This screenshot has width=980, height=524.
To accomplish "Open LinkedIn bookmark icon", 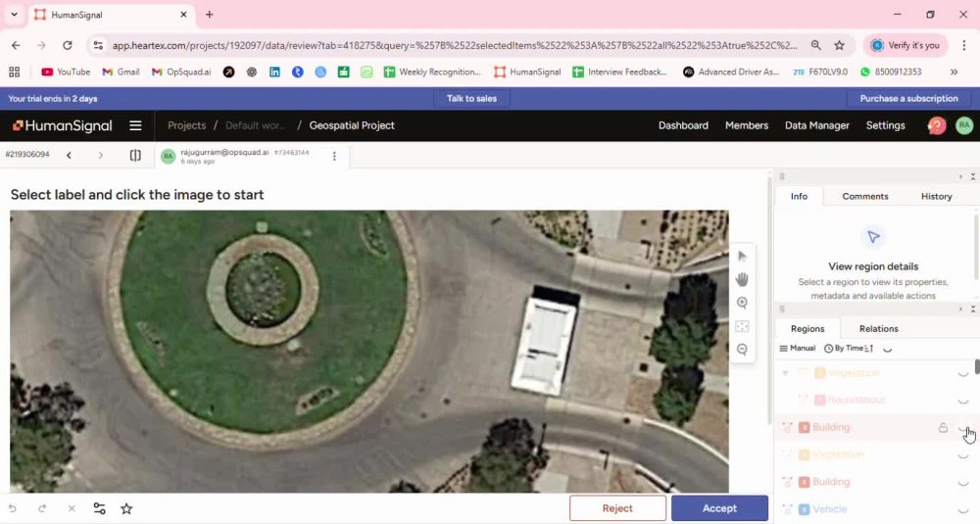I will [x=274, y=71].
